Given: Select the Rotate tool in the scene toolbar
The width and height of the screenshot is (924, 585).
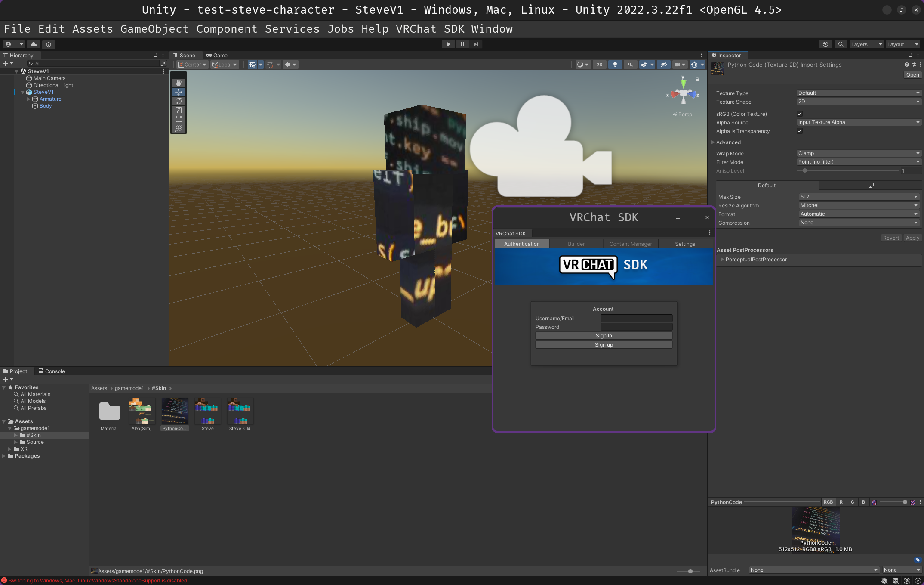Looking at the screenshot, I should click(179, 101).
